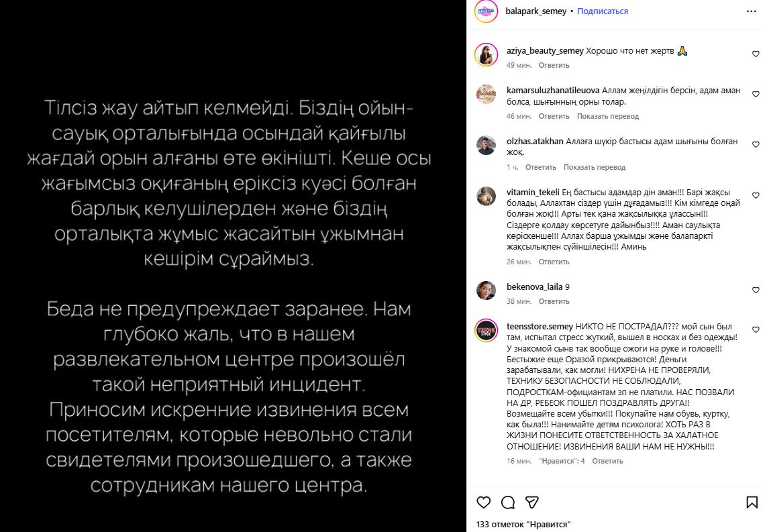Reply to the teensstore.semey comment
Viewport: 763px width, 532px height.
pyautogui.click(x=607, y=461)
